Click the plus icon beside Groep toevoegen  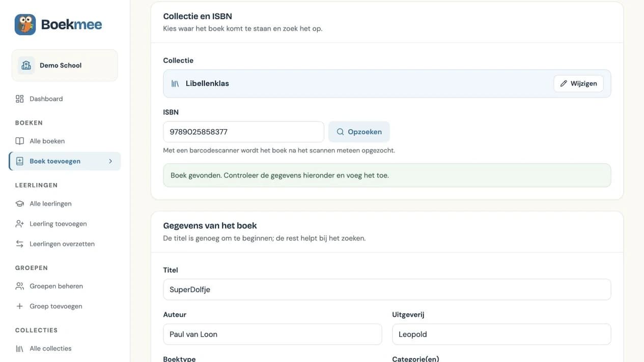coord(20,306)
